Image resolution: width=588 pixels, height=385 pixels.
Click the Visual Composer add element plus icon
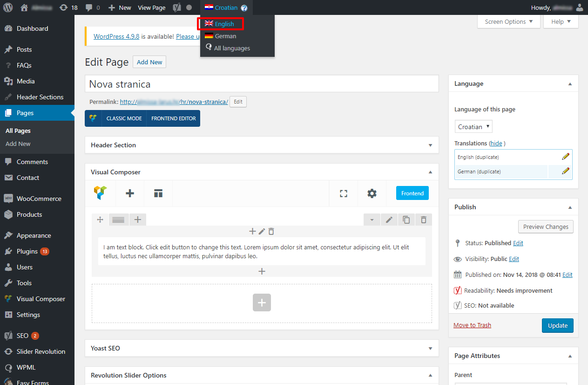[x=130, y=193]
